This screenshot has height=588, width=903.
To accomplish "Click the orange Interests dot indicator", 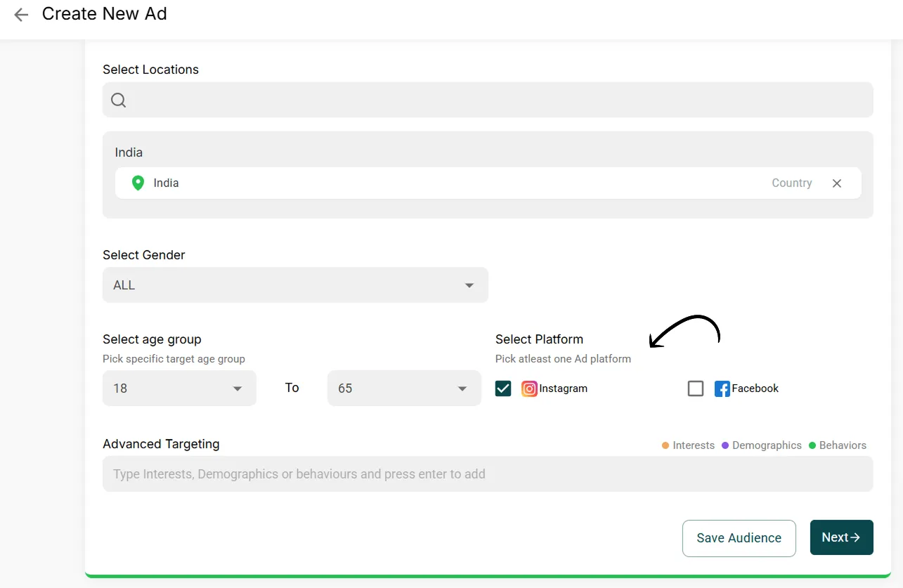I will tap(665, 445).
